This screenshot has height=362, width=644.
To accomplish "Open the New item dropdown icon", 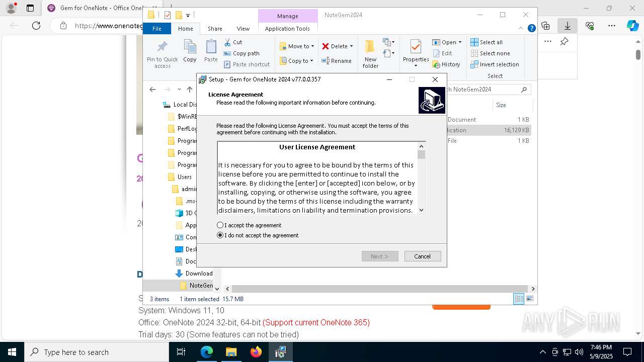I will 388,42.
